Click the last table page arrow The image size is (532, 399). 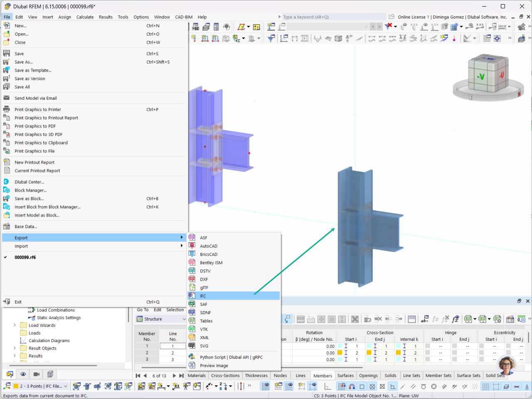point(181,376)
